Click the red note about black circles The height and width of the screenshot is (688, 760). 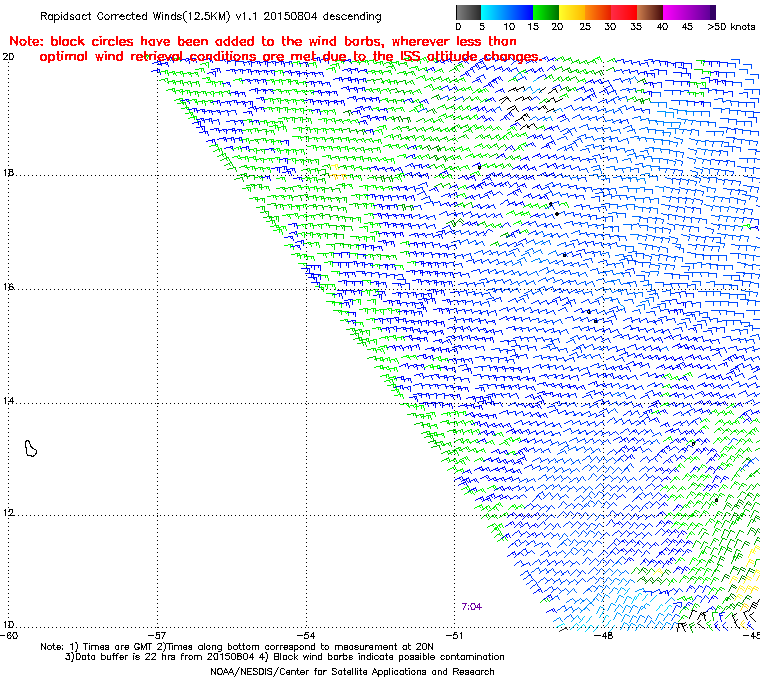(275, 49)
